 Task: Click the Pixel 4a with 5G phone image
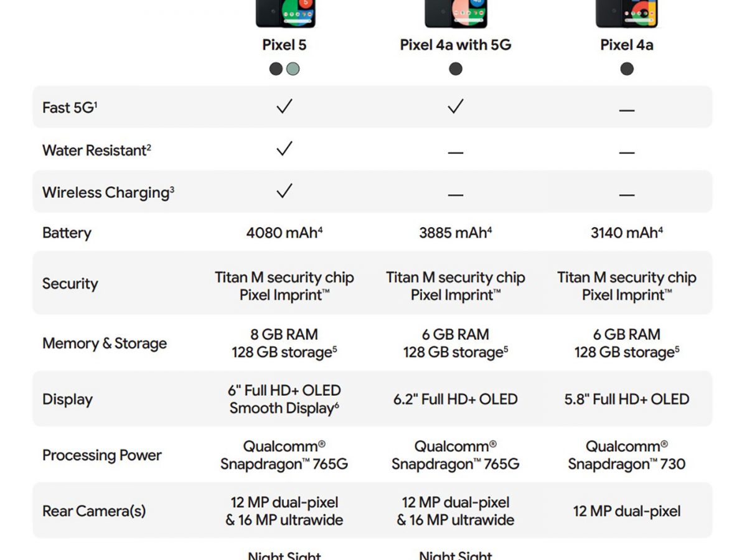point(455,13)
